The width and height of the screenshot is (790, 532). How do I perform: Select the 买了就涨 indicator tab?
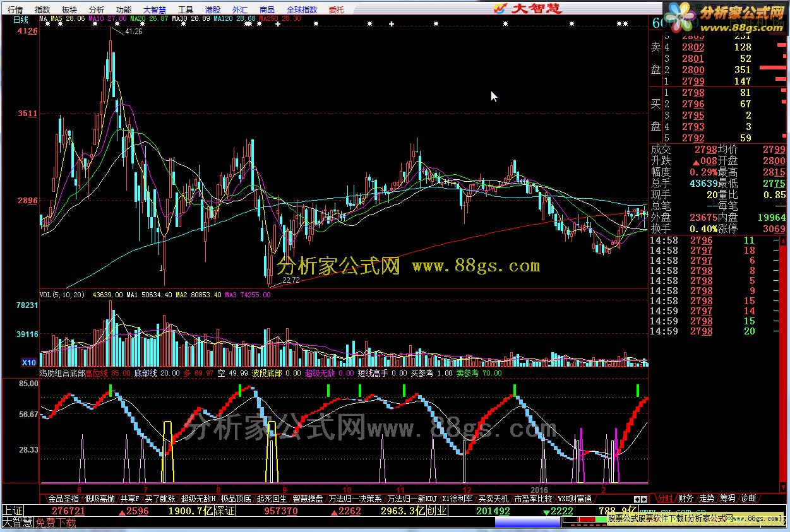point(160,499)
